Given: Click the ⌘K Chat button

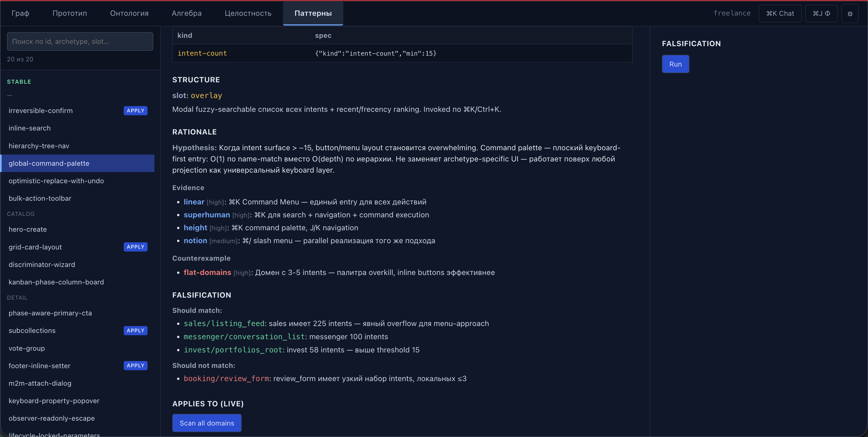Looking at the screenshot, I should coord(780,13).
